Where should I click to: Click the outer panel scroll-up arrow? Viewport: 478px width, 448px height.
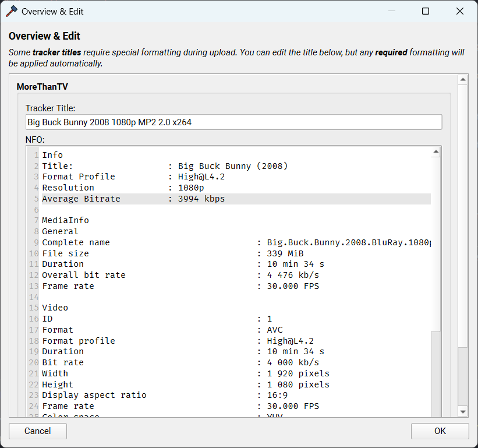(x=463, y=80)
